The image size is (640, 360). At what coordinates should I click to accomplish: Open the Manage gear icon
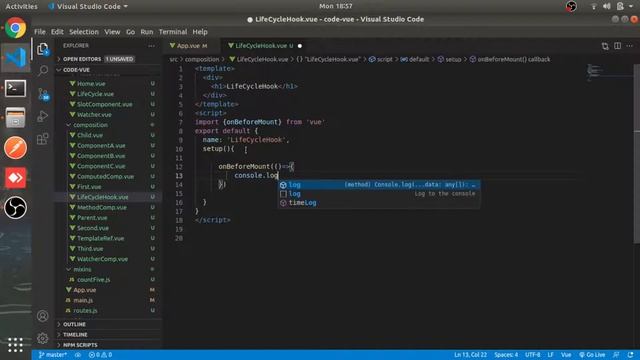coord(42,338)
